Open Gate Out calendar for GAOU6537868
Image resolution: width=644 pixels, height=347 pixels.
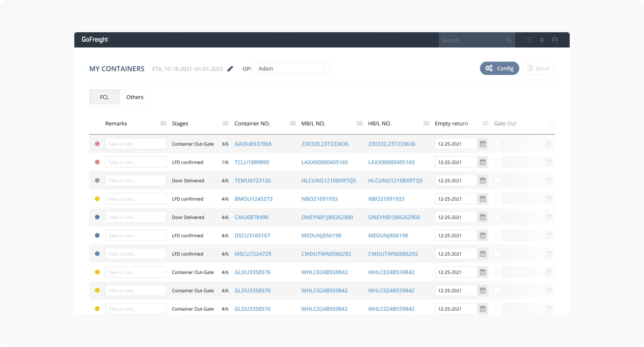(549, 144)
